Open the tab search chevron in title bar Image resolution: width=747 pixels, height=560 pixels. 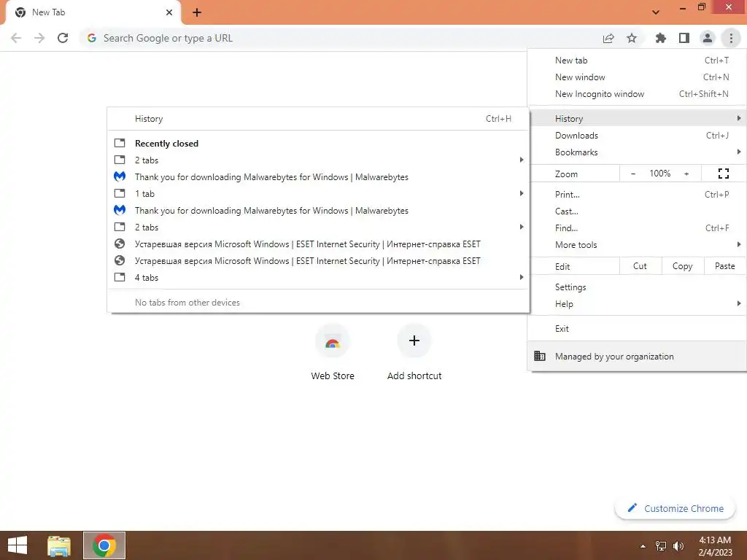tap(656, 12)
